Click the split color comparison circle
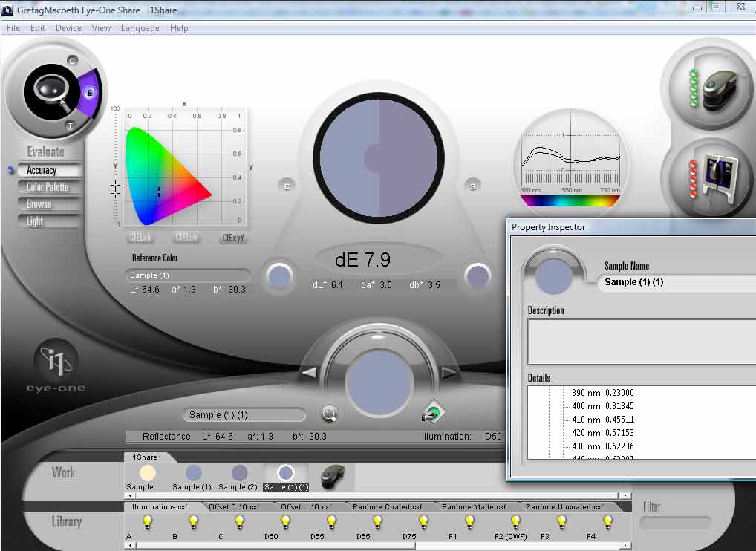Screen dimensions: 756x551 (x=379, y=157)
